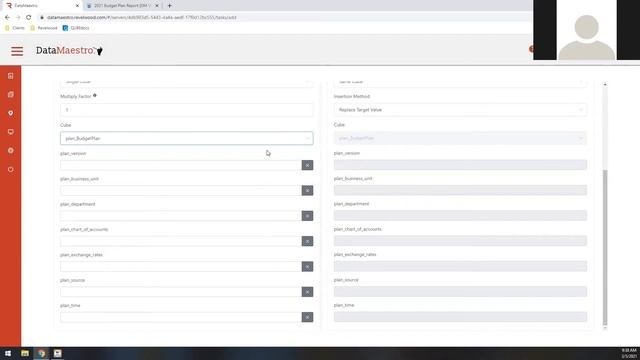Click the left plan_source input field

181,291
